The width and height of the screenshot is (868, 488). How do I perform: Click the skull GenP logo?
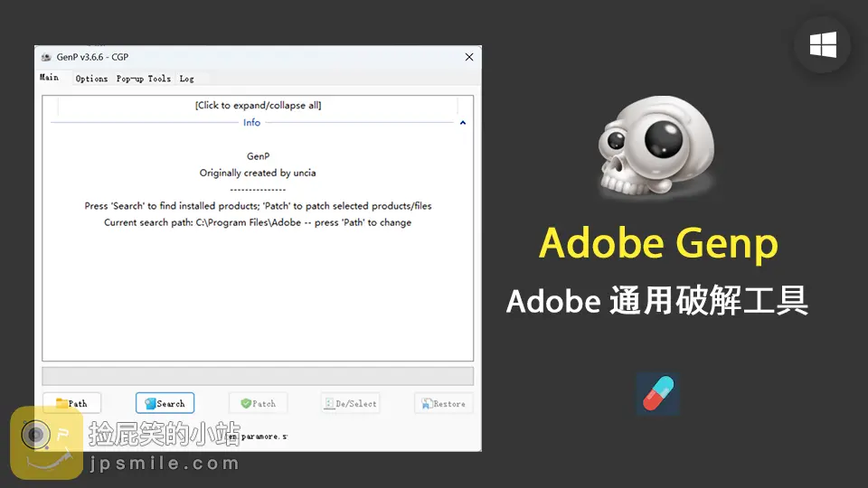656,147
